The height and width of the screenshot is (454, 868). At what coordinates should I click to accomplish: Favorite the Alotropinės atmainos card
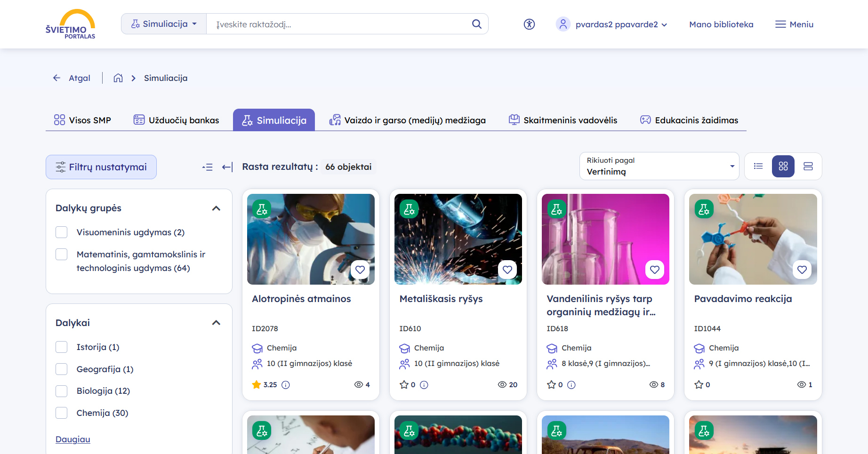pyautogui.click(x=360, y=270)
